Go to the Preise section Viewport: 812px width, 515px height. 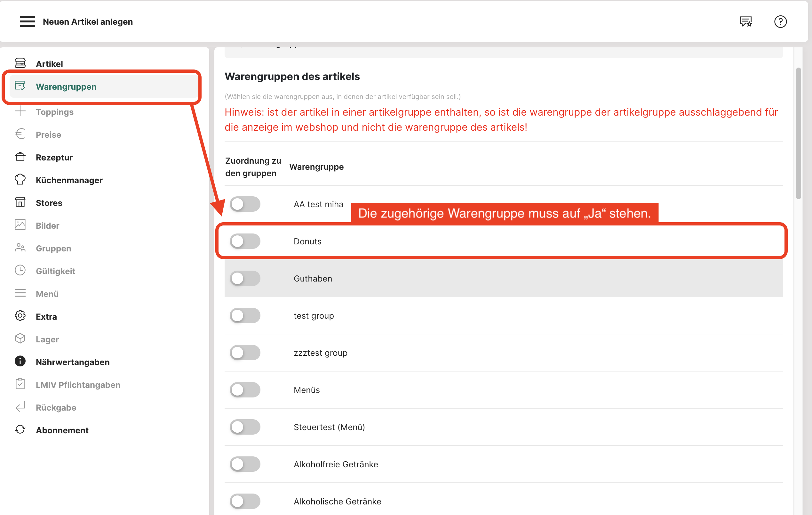point(48,135)
